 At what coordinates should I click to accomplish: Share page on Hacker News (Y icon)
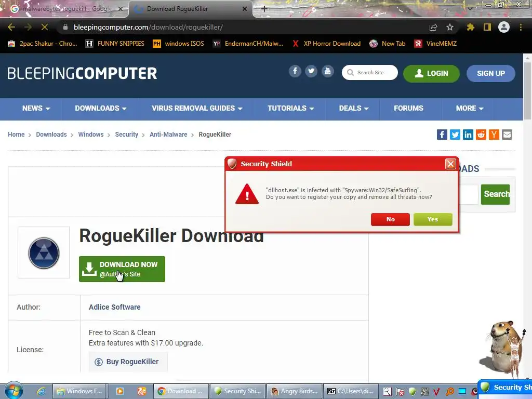494,135
